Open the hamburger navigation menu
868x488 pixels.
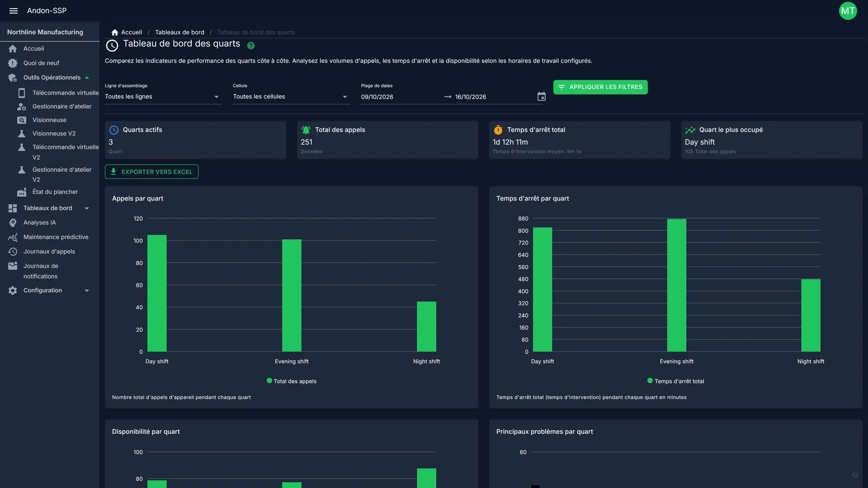pyautogui.click(x=14, y=10)
